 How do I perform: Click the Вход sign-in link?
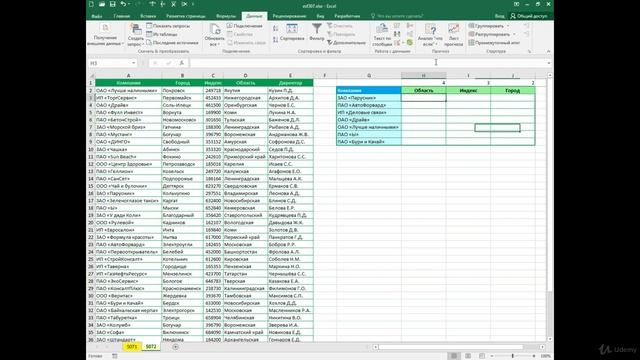coord(499,16)
